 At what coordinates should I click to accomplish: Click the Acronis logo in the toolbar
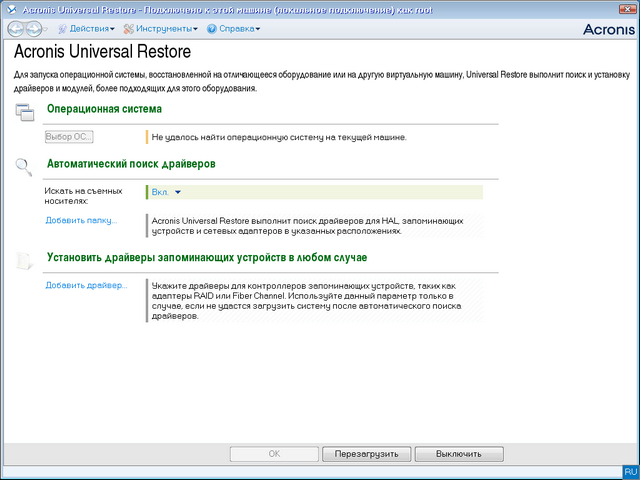click(x=606, y=30)
